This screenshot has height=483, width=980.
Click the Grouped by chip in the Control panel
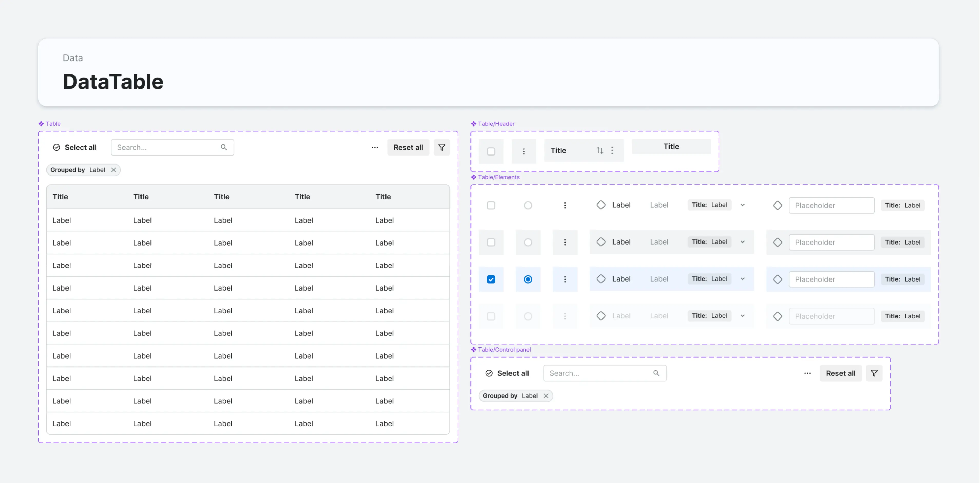[516, 396]
